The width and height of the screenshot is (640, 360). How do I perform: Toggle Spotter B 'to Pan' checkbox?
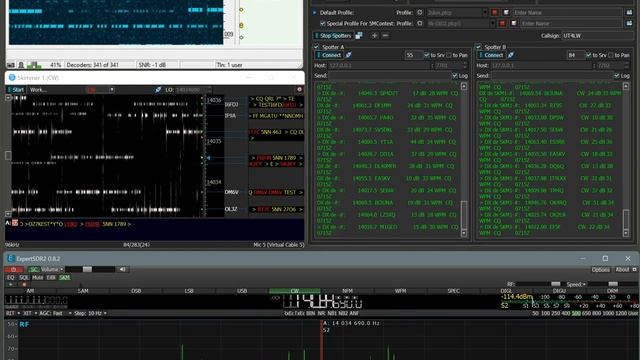pos(611,55)
